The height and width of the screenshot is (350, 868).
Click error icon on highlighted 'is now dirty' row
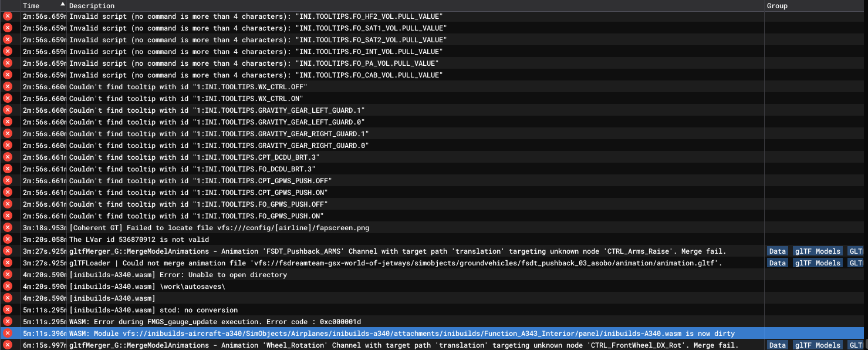tap(8, 334)
